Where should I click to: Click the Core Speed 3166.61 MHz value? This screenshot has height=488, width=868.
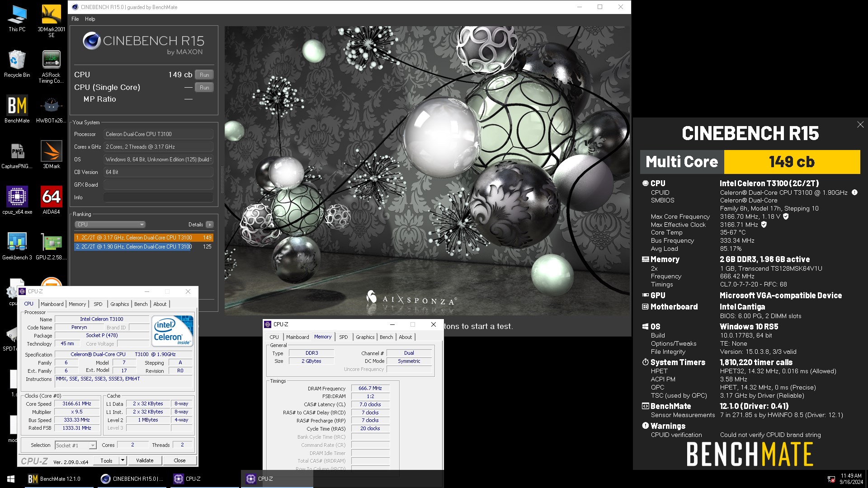point(77,404)
